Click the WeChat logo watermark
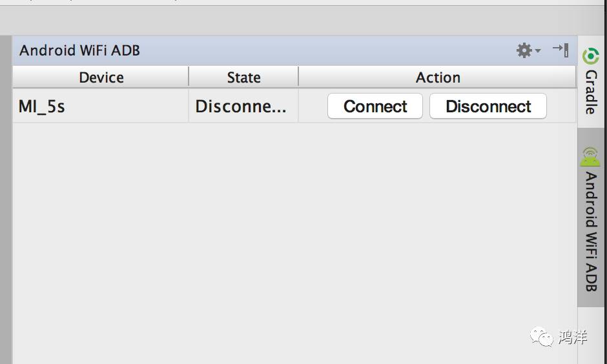 (x=542, y=336)
